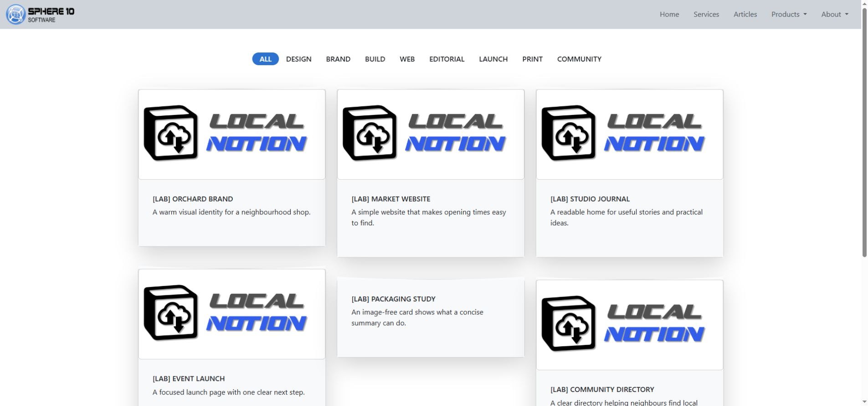The height and width of the screenshot is (406, 868).
Task: Open the Community Directory card image
Action: click(x=630, y=325)
